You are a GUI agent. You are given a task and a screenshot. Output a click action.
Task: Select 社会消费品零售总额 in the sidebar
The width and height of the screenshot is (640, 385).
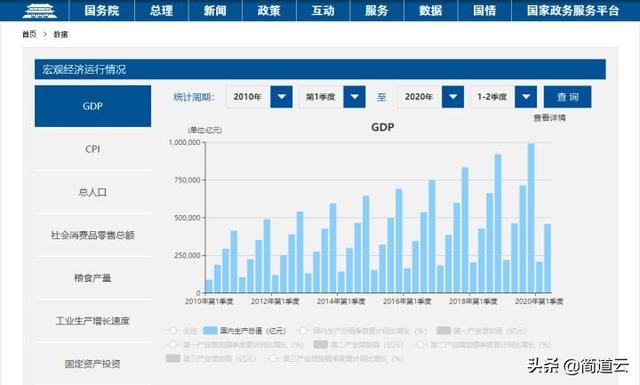[x=93, y=235]
